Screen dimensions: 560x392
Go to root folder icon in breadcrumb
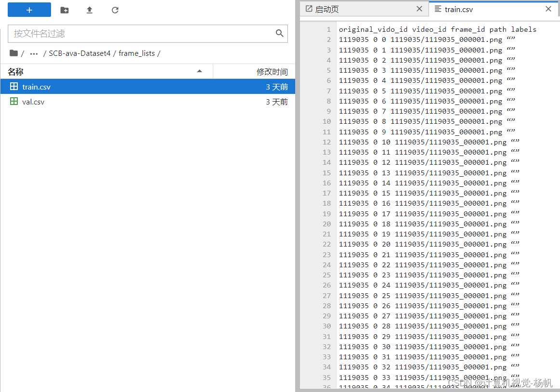pyautogui.click(x=13, y=53)
